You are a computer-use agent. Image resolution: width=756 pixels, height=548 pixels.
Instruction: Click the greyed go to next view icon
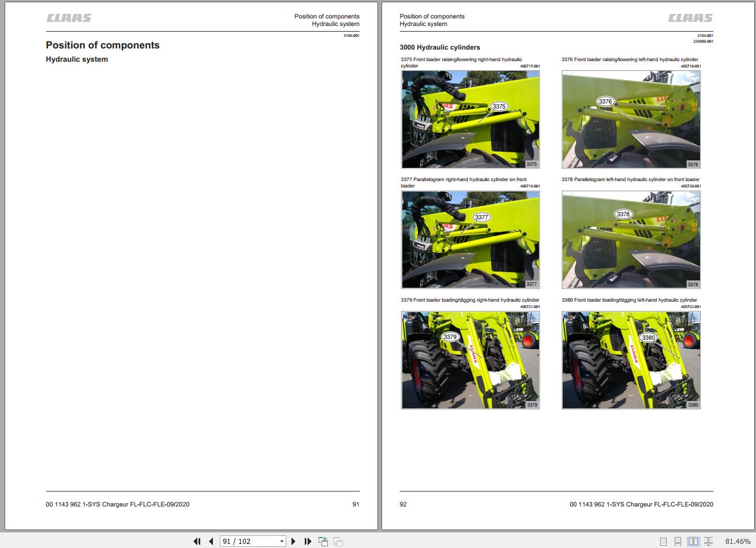[x=338, y=541]
